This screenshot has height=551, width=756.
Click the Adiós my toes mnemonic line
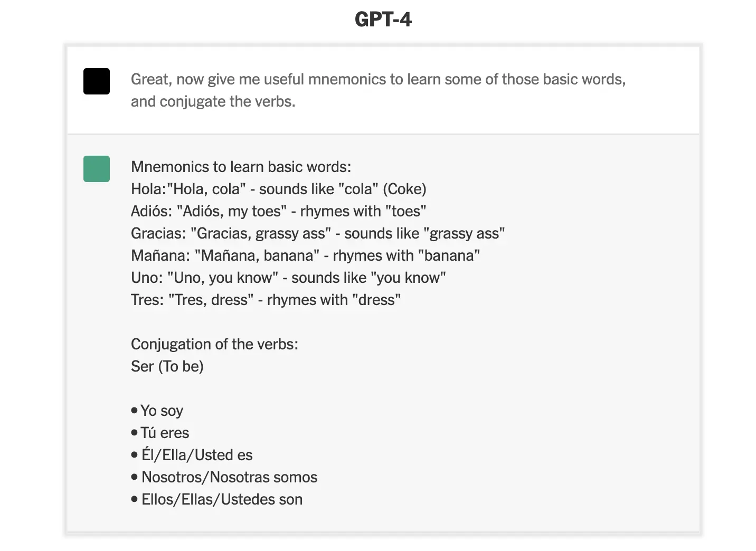279,211
